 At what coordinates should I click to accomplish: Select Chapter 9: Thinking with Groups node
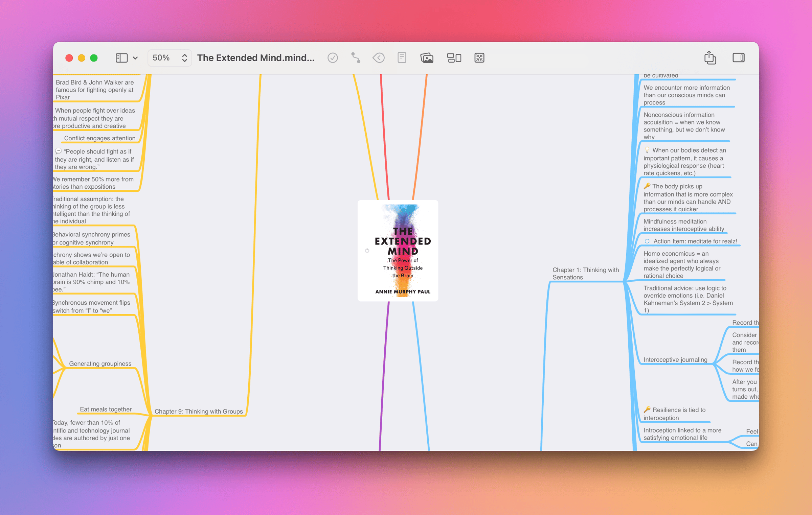(199, 411)
